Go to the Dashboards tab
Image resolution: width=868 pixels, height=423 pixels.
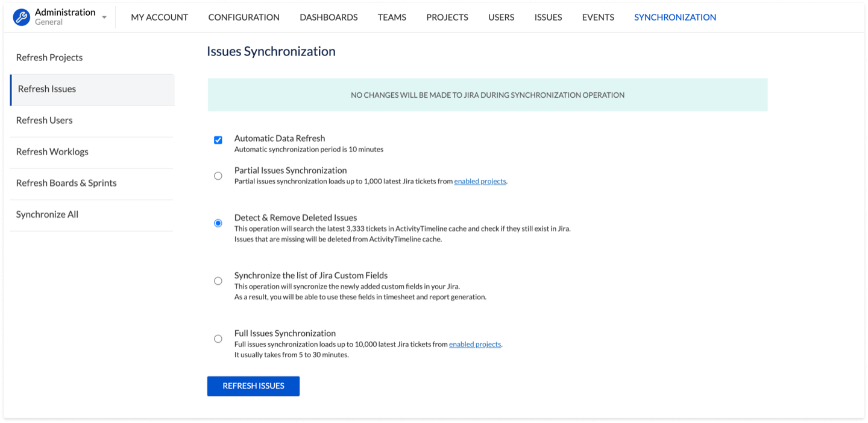tap(329, 17)
